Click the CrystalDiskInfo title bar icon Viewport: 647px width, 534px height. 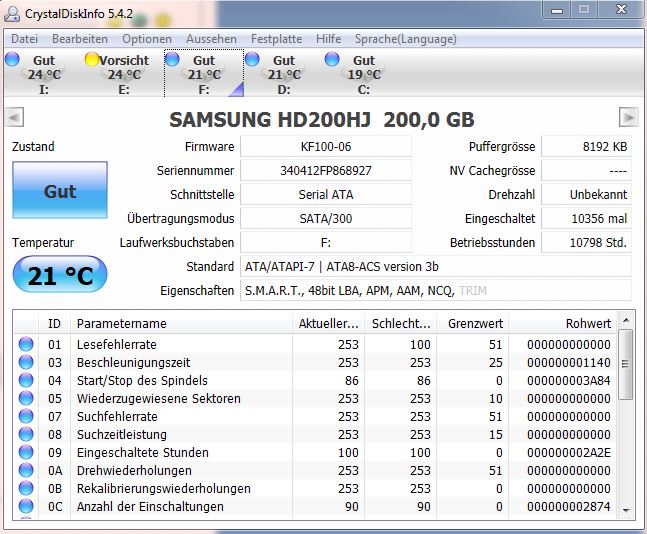tap(12, 14)
